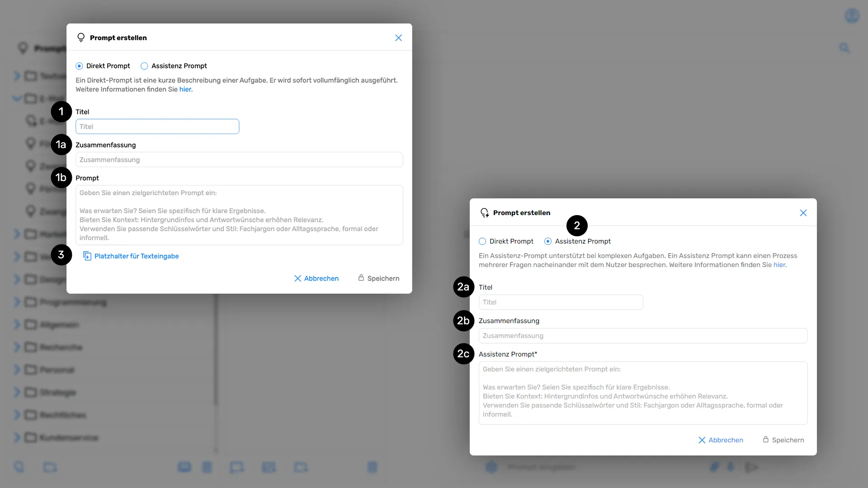Close the right Prompt erstellen dialog

point(803,213)
